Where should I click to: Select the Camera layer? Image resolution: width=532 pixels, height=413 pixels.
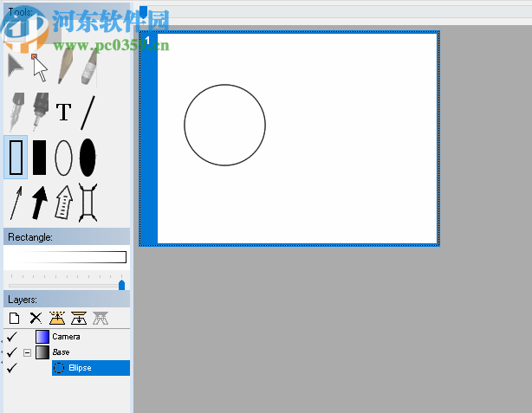coord(66,337)
